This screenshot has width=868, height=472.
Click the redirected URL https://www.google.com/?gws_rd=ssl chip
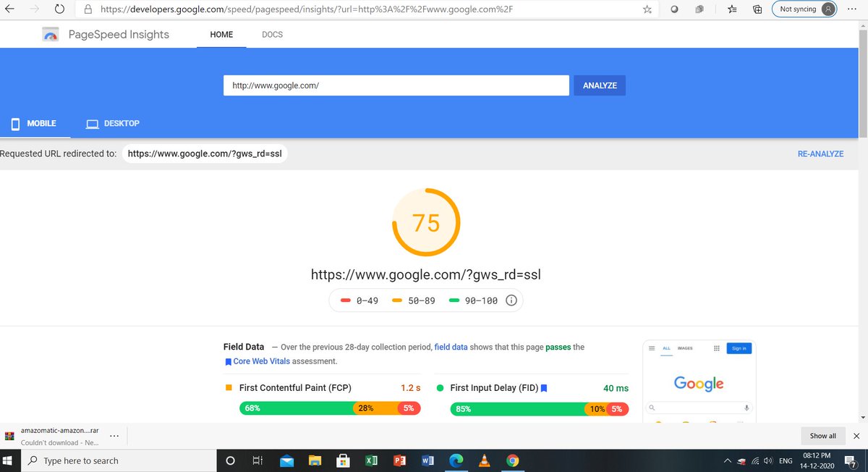coord(205,154)
